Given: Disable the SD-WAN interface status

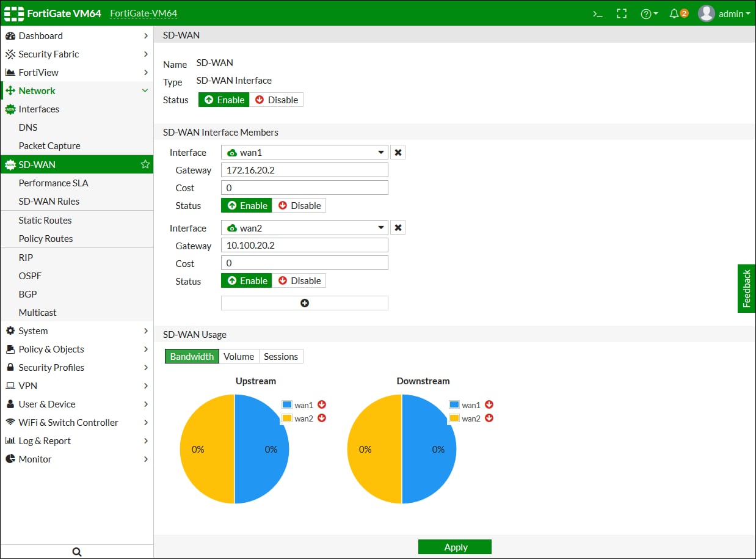Looking at the screenshot, I should (x=276, y=100).
